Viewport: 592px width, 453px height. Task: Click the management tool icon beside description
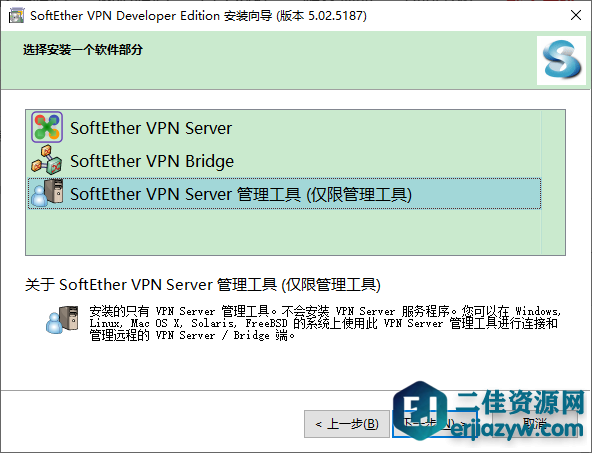point(62,319)
